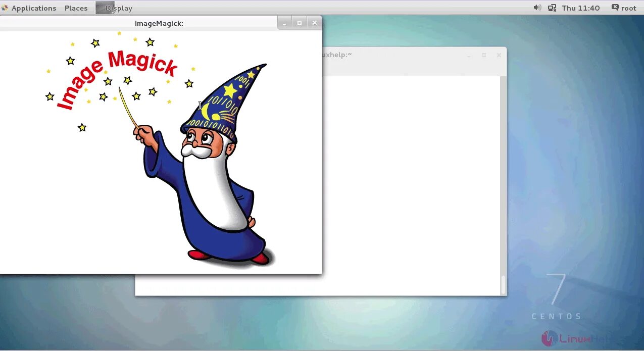Click the ImageMagick window title bar
The height and width of the screenshot is (351, 644).
159,23
